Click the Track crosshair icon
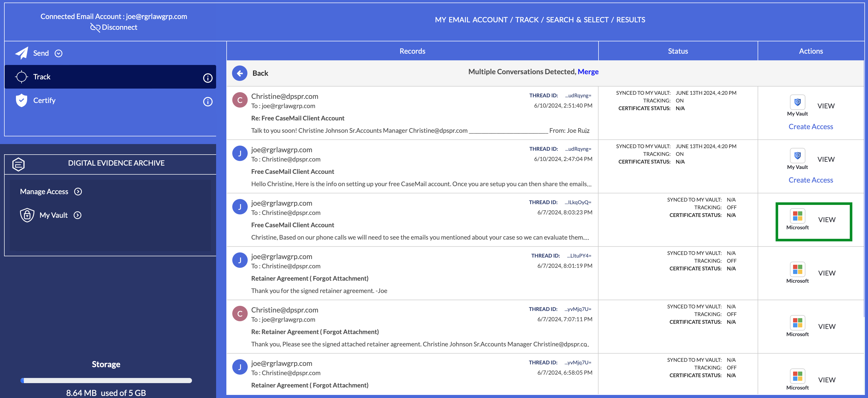The height and width of the screenshot is (398, 868). [22, 77]
